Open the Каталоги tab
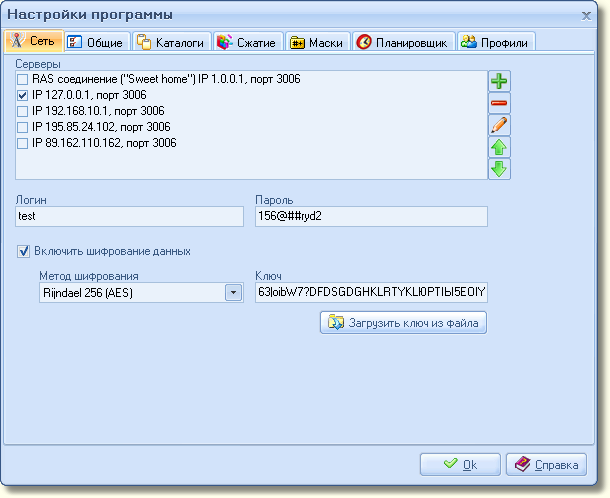The image size is (610, 498). [172, 42]
